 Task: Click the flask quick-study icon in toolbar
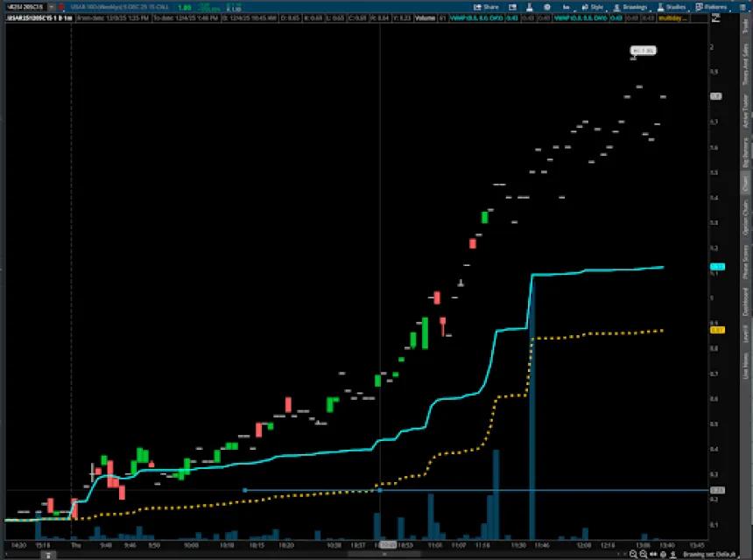pos(529,7)
